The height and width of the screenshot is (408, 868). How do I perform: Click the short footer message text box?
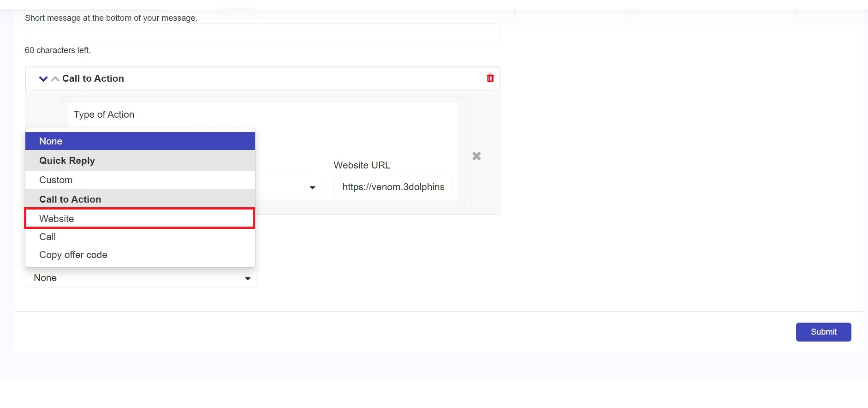click(262, 33)
